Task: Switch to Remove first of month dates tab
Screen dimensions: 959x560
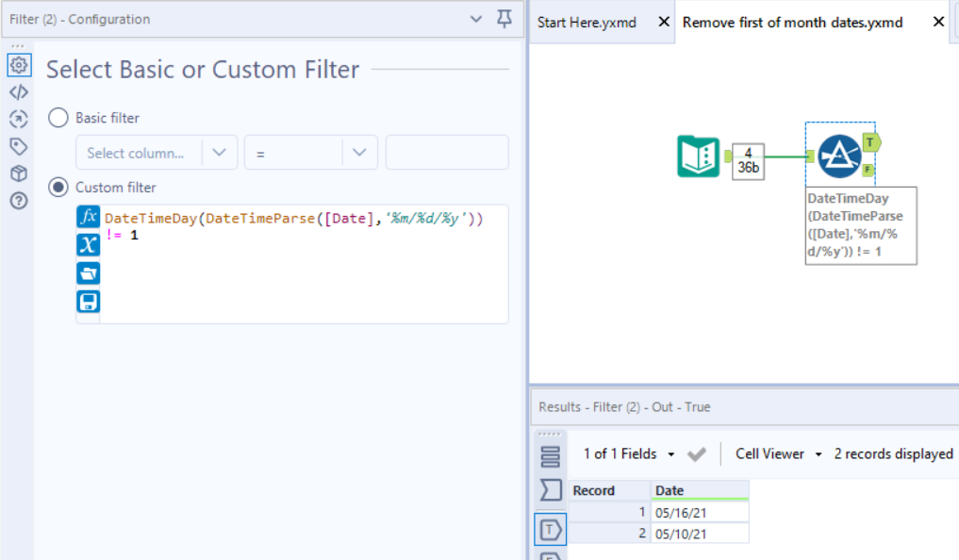Action: 792,22
